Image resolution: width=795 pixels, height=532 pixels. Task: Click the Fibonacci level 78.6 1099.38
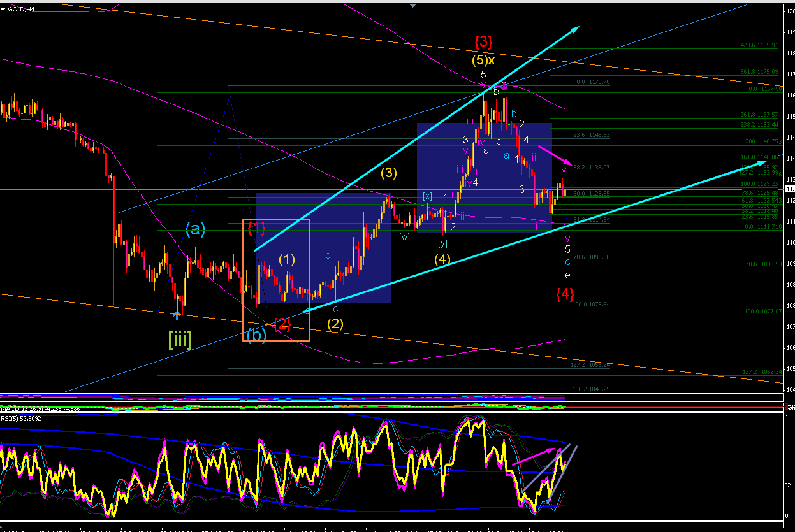tap(592, 257)
